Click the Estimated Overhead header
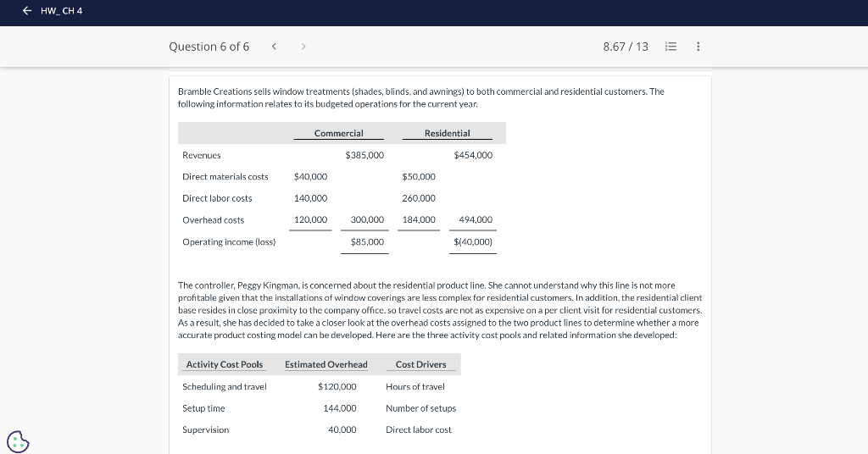The height and width of the screenshot is (454, 868). point(326,364)
